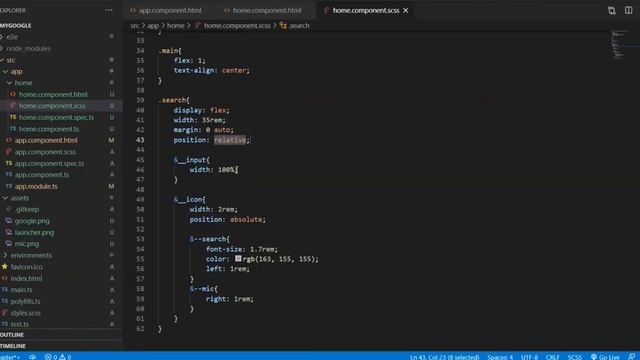Screen dimensions: 640x360
Task: Open google.png image file
Action: (x=32, y=221)
